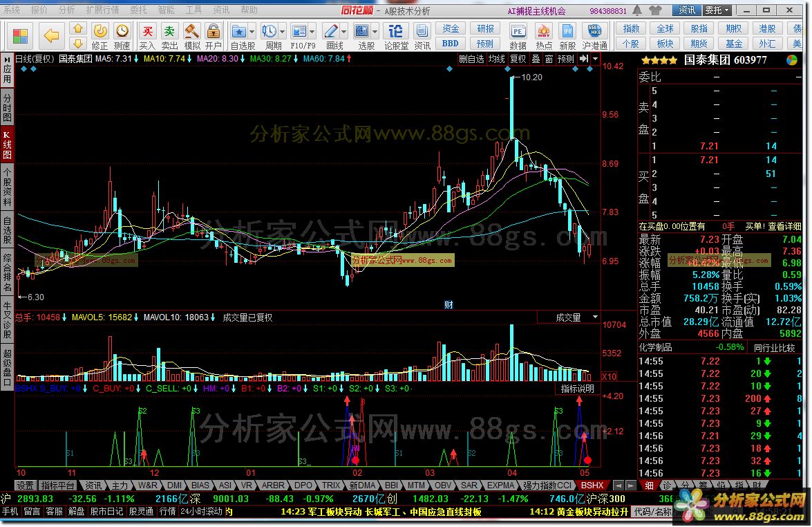This screenshot has width=812, height=527.
Task: Toggle the 复权 price adjustment button
Action: tap(518, 59)
